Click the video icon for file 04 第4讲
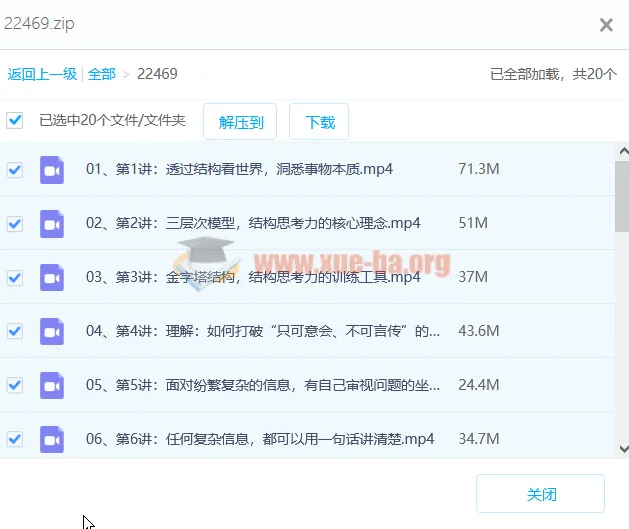Screen dimensions: 629x529 coord(52,332)
